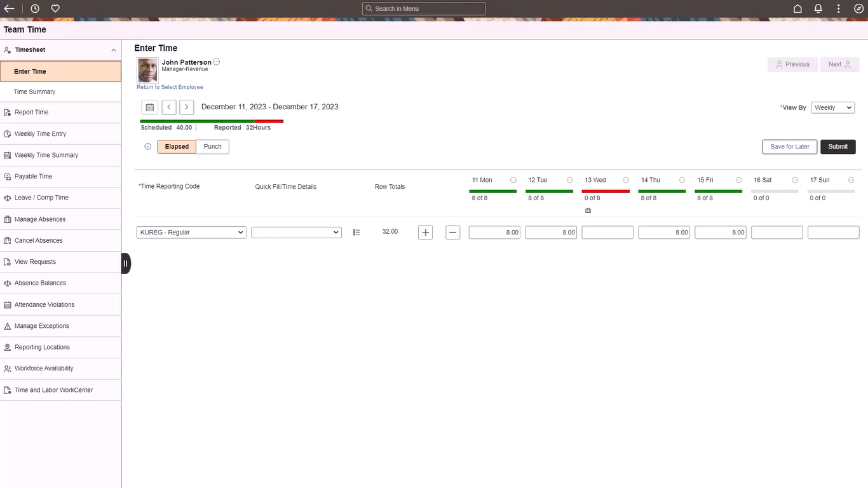868x488 pixels.
Task: Collapse the Timesheet section chevron
Action: (114, 50)
